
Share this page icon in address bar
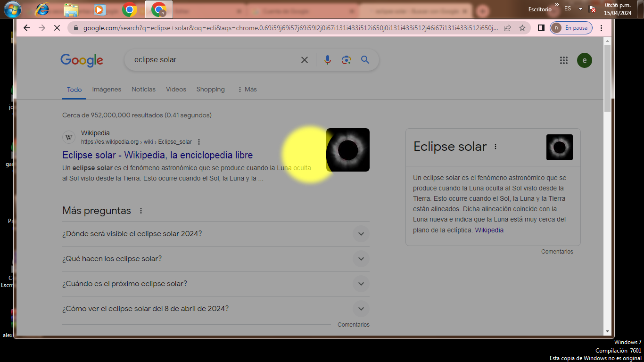pos(507,28)
